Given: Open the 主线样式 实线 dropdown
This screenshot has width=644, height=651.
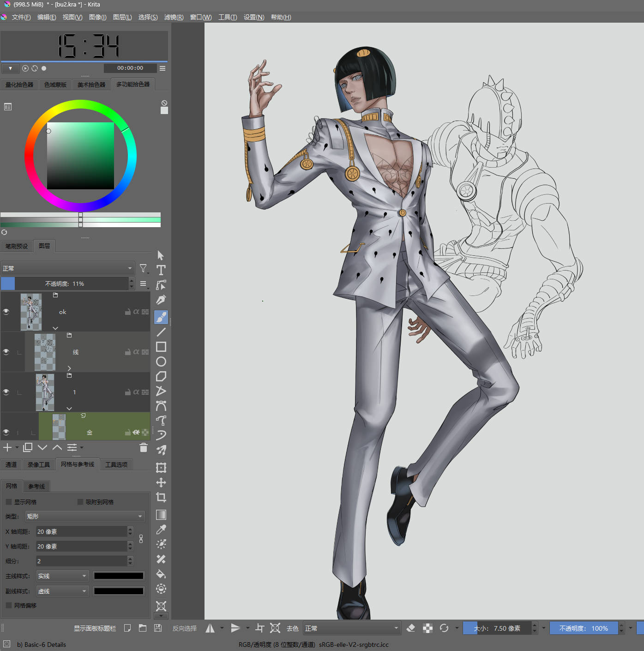Looking at the screenshot, I should [x=62, y=576].
